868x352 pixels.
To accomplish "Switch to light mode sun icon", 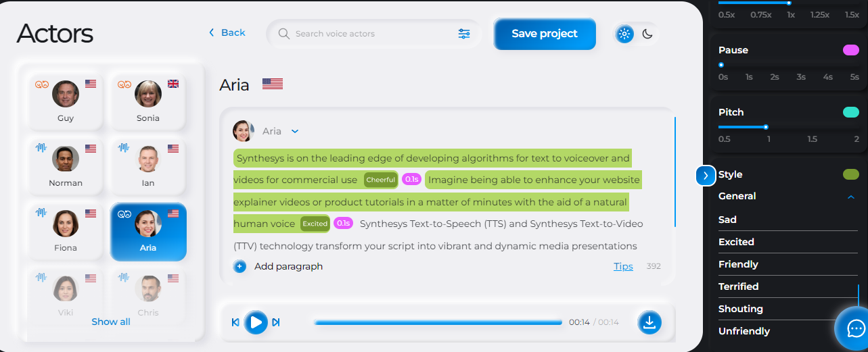I will (624, 34).
